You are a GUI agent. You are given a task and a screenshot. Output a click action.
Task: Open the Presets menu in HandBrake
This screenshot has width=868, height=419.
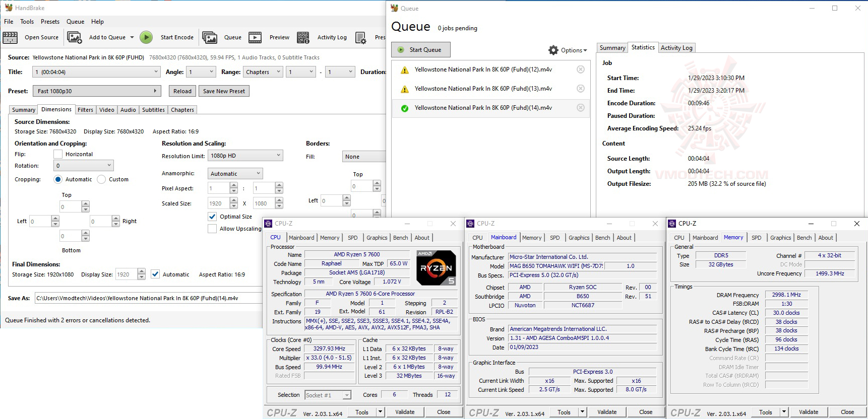[50, 22]
